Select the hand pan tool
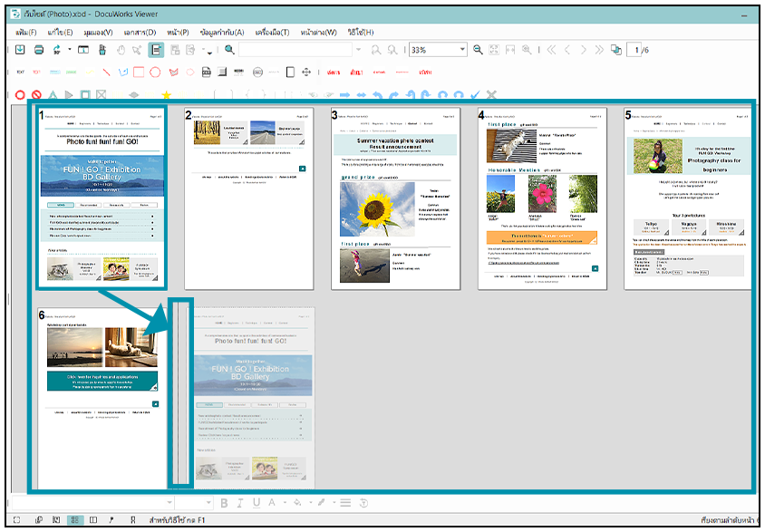Viewport: 765px width, 532px height. click(121, 50)
